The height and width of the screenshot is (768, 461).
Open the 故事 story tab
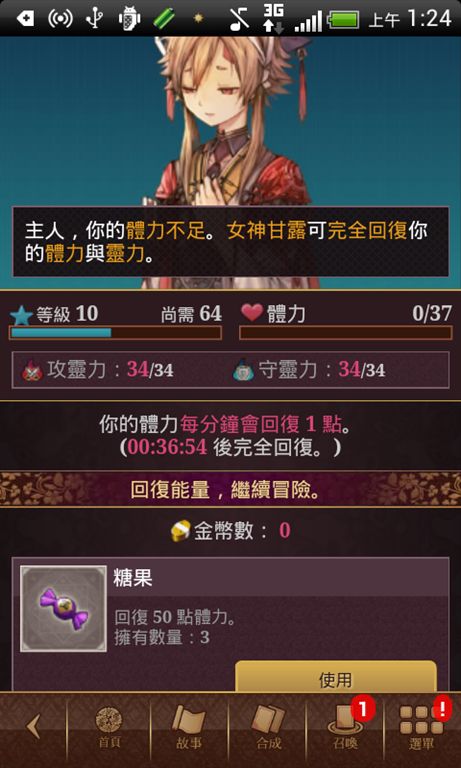click(x=189, y=727)
